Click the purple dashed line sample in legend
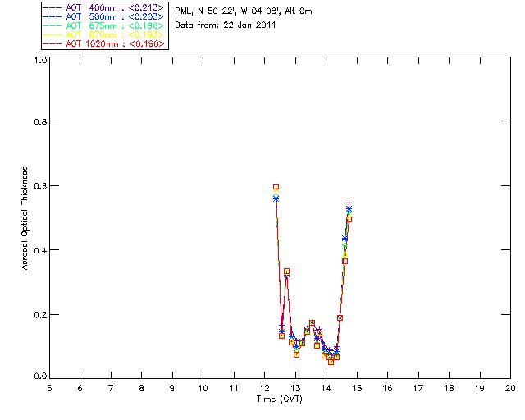Viewport: 525px width, 420px height. point(52,7)
